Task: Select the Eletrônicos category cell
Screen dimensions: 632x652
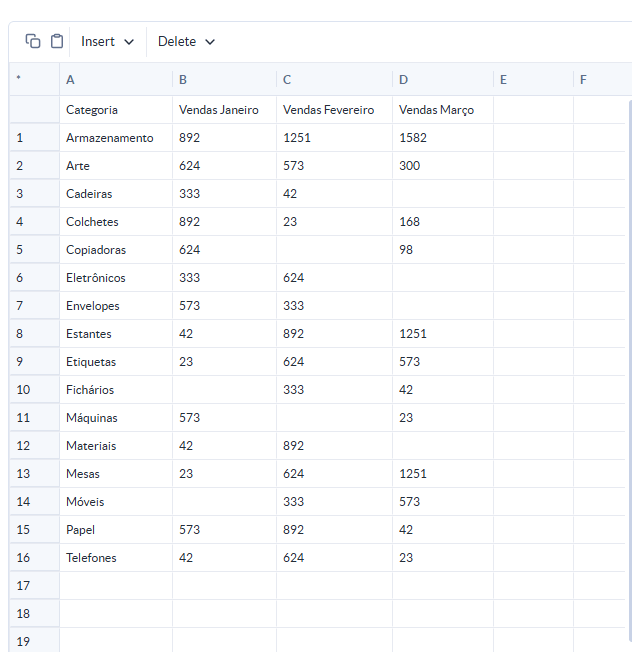Action: click(115, 278)
